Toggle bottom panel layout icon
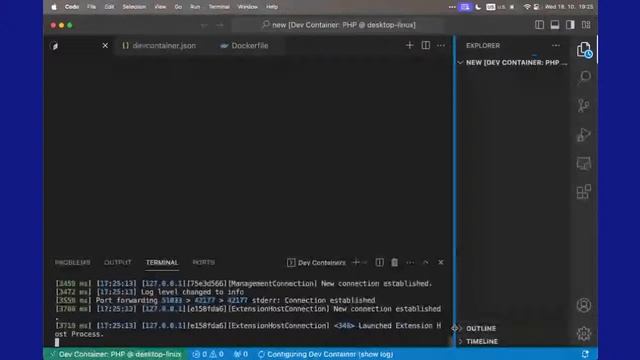Image resolution: width=640 pixels, height=360 pixels. pos(555,25)
